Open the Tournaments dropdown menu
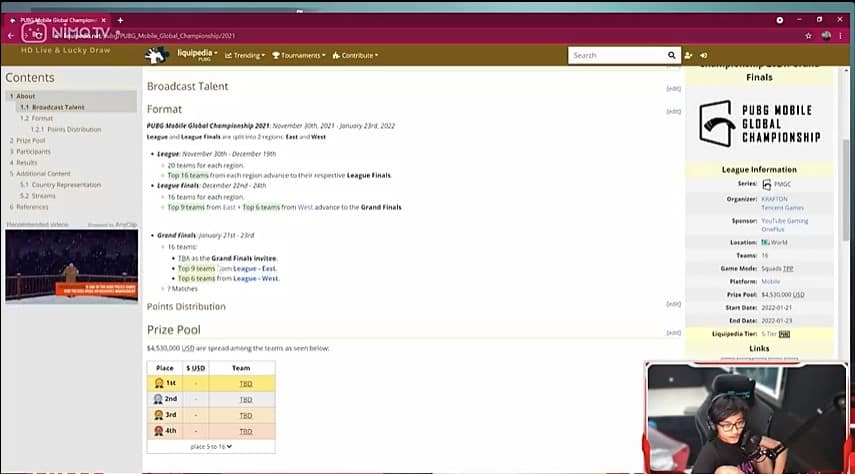Screen dimensions: 855x474 pos(299,56)
